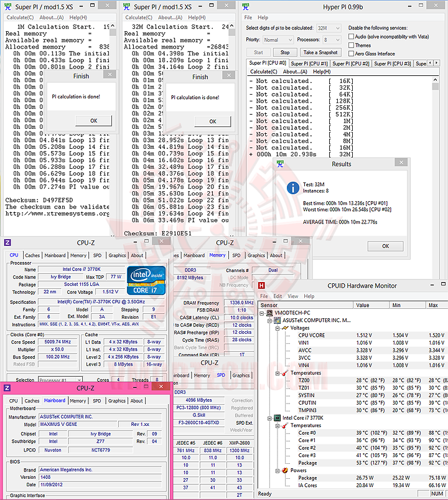
Task: Click the Sensor column header in HWMonitor
Action: tap(306, 305)
